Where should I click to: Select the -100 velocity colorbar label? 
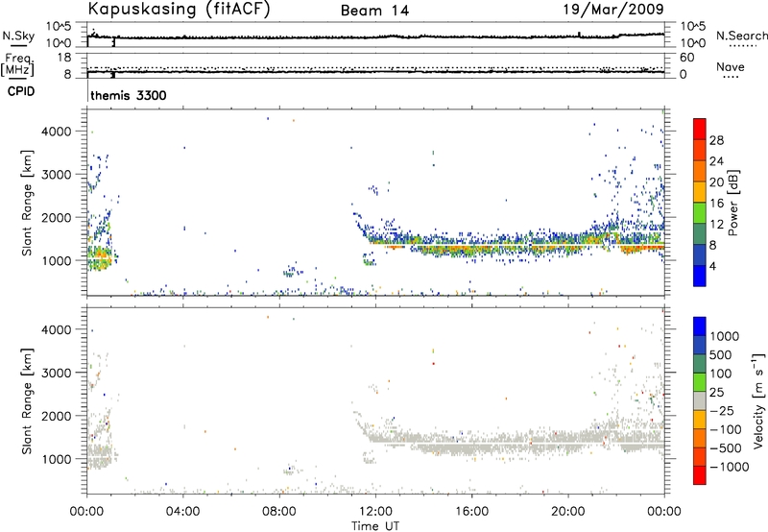726,429
